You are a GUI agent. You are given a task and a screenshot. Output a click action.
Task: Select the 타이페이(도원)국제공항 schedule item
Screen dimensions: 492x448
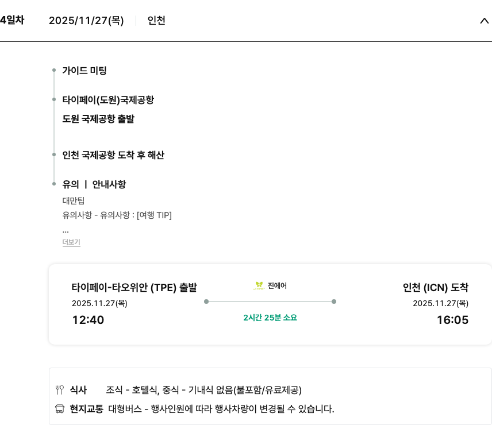click(x=108, y=100)
